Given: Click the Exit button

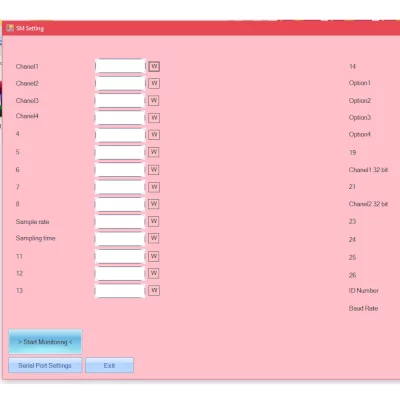Looking at the screenshot, I should (x=109, y=365).
